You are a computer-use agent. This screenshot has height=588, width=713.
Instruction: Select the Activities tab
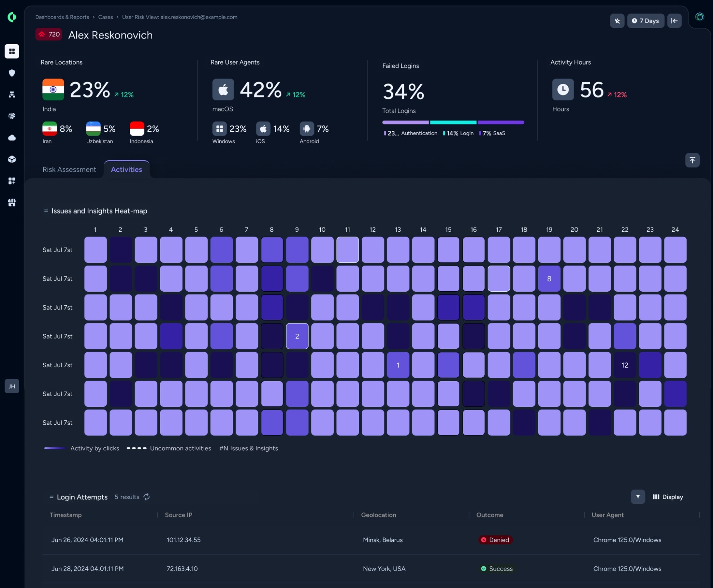(x=127, y=169)
